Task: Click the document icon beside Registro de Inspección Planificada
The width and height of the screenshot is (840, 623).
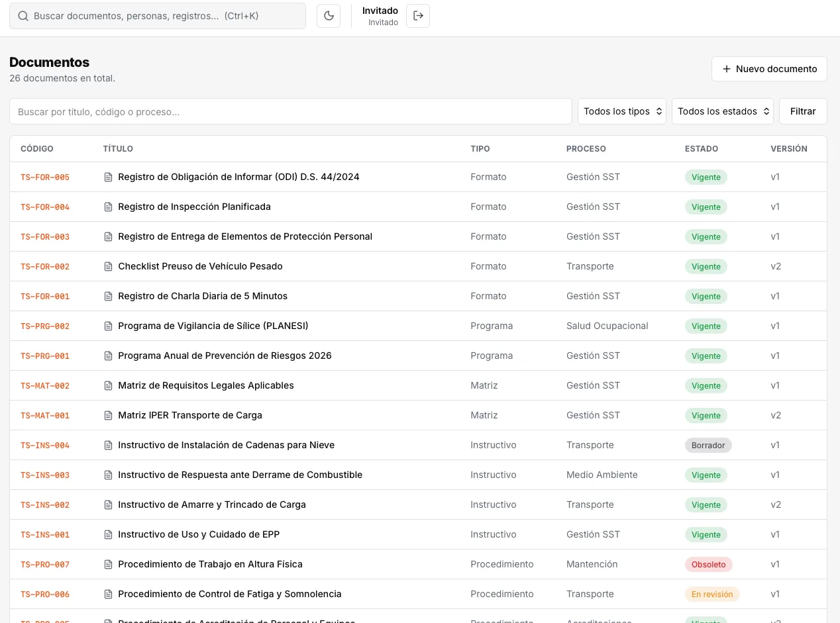Action: tap(109, 207)
